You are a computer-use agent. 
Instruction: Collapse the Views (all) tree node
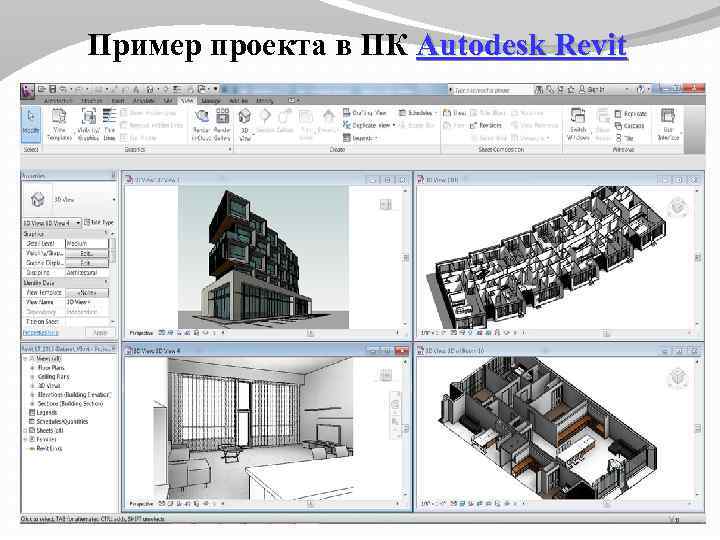pos(26,359)
